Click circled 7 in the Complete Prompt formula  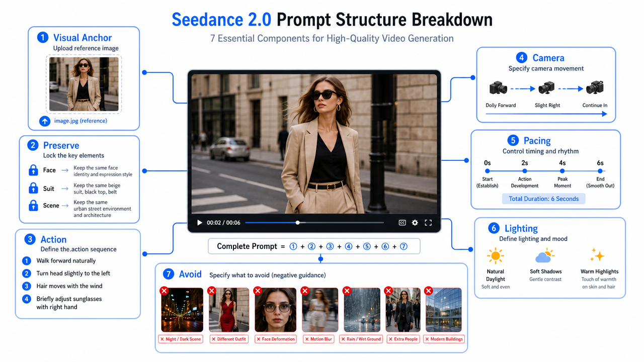click(x=404, y=246)
